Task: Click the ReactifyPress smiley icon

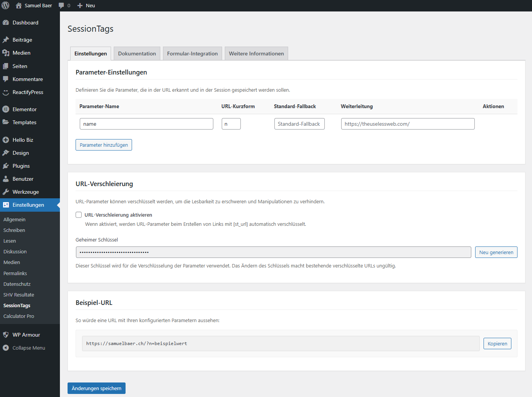Action: point(6,92)
